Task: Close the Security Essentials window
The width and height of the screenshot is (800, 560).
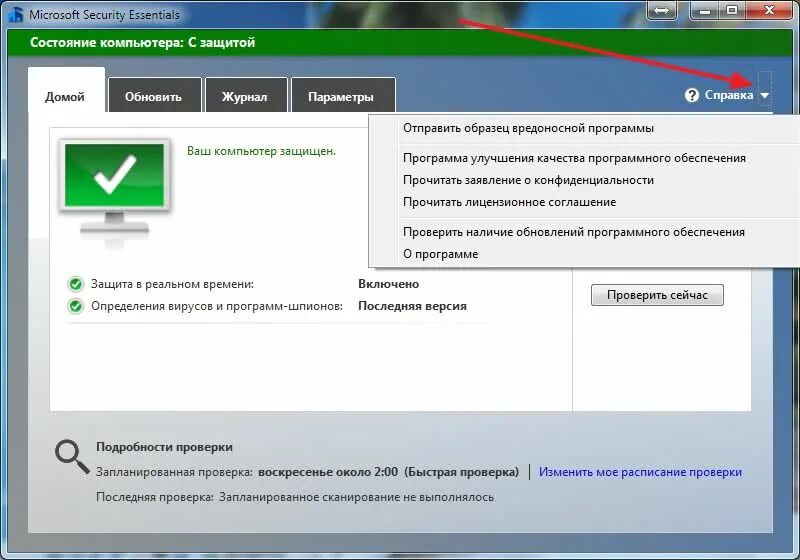Action: (769, 11)
